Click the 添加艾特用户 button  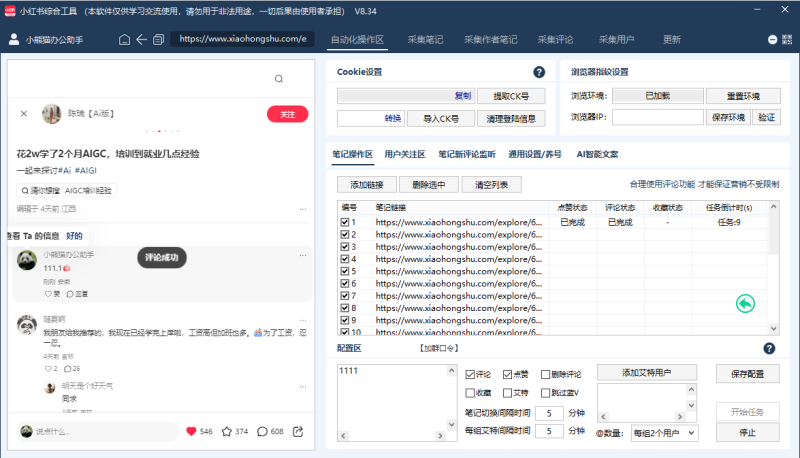(x=646, y=373)
